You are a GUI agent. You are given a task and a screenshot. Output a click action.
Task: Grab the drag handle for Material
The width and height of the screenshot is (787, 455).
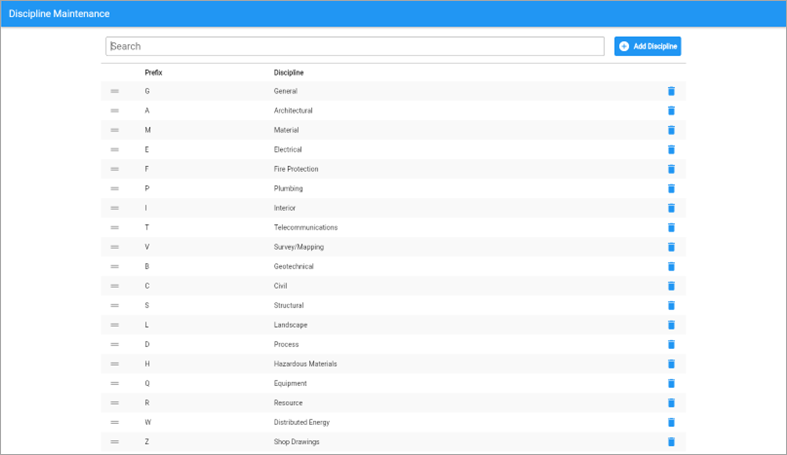115,130
